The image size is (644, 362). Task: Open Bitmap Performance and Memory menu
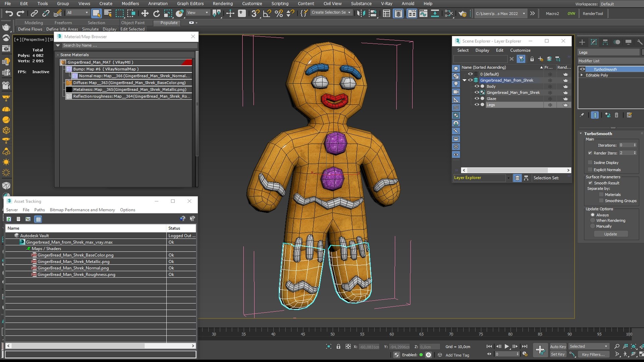[82, 210]
